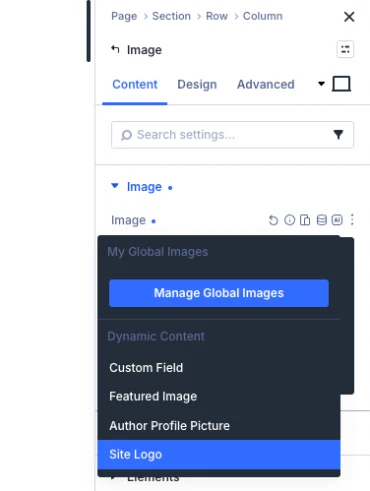Open three-dot more options for Image field
Viewport: 370px width, 491px height.
(352, 220)
